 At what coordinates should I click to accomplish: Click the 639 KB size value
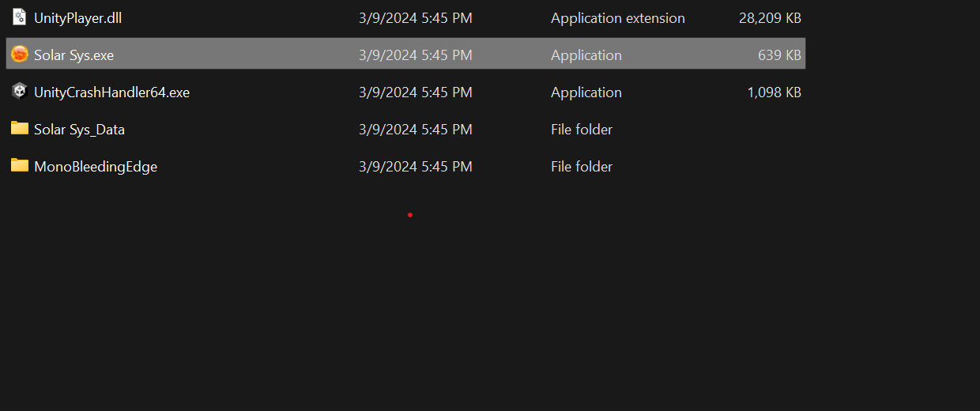click(x=779, y=55)
